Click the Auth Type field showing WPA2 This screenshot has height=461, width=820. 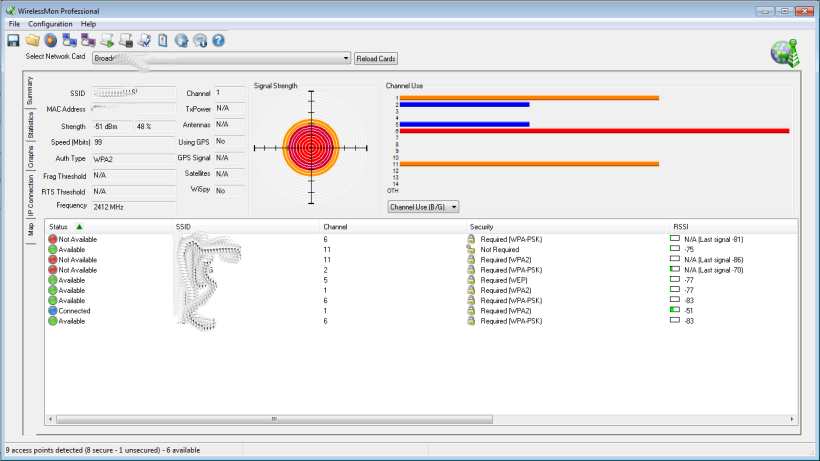click(x=134, y=159)
